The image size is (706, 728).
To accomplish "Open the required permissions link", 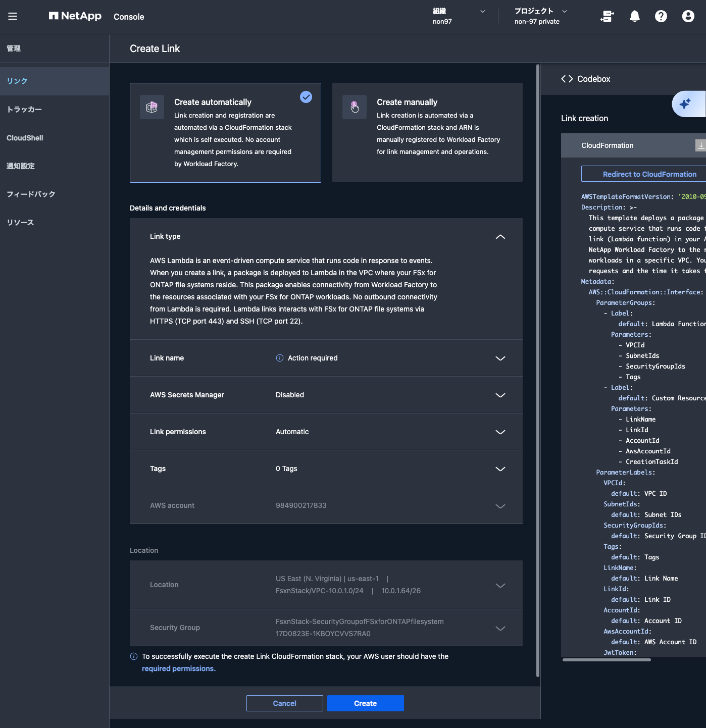I will point(179,668).
